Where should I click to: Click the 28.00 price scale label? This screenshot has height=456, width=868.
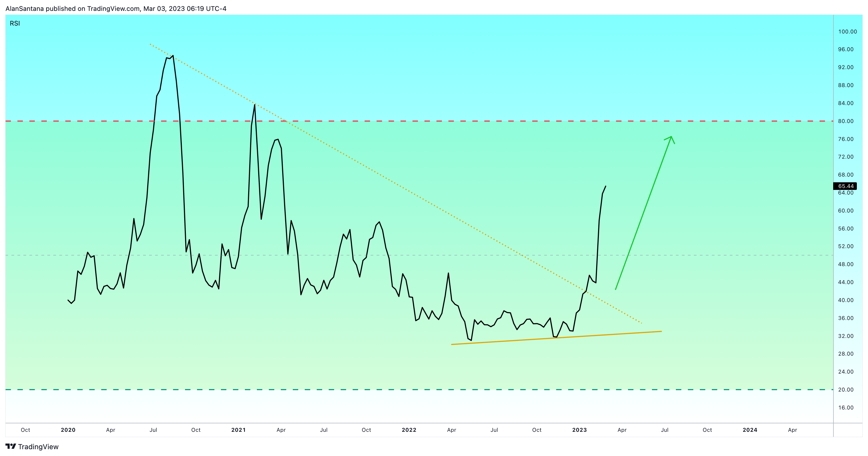click(x=846, y=353)
